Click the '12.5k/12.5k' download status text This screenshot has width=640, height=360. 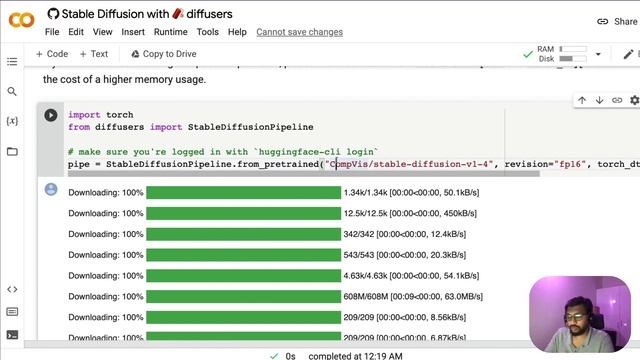410,213
